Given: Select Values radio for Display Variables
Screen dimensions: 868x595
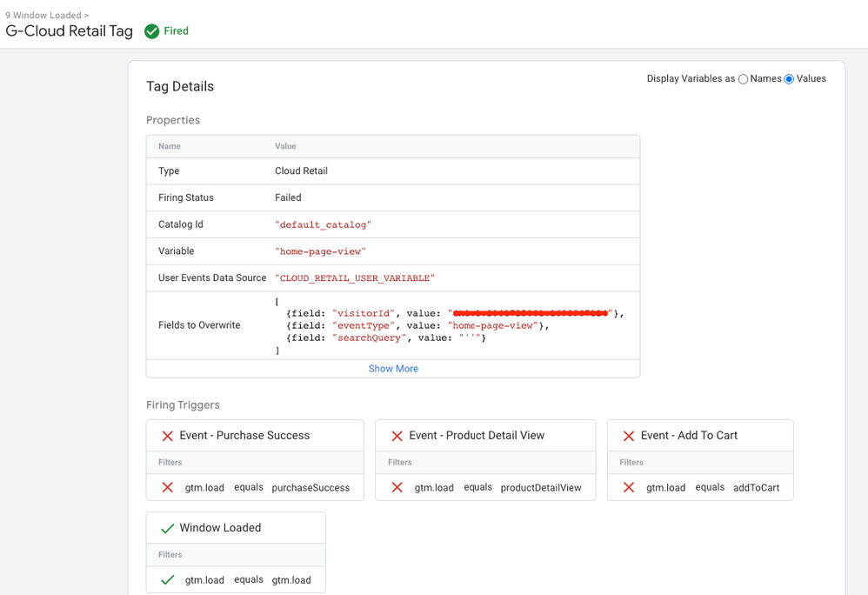Looking at the screenshot, I should pyautogui.click(x=789, y=79).
